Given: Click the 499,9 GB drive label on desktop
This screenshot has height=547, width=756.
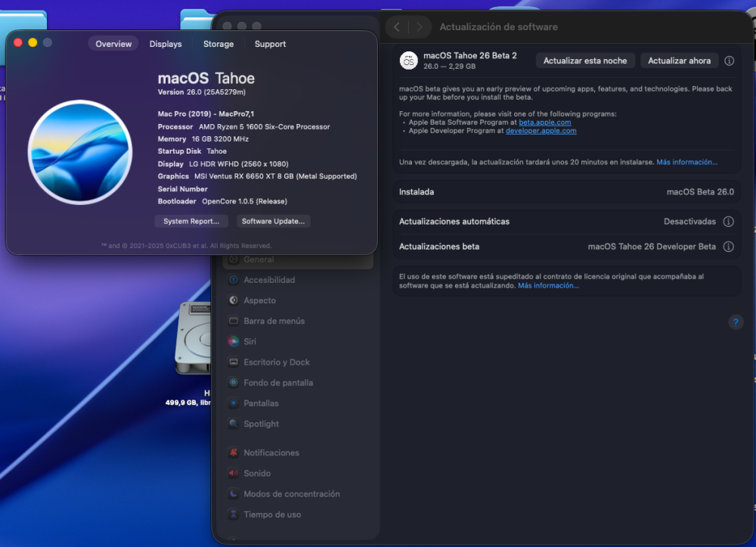Looking at the screenshot, I should click(x=187, y=402).
